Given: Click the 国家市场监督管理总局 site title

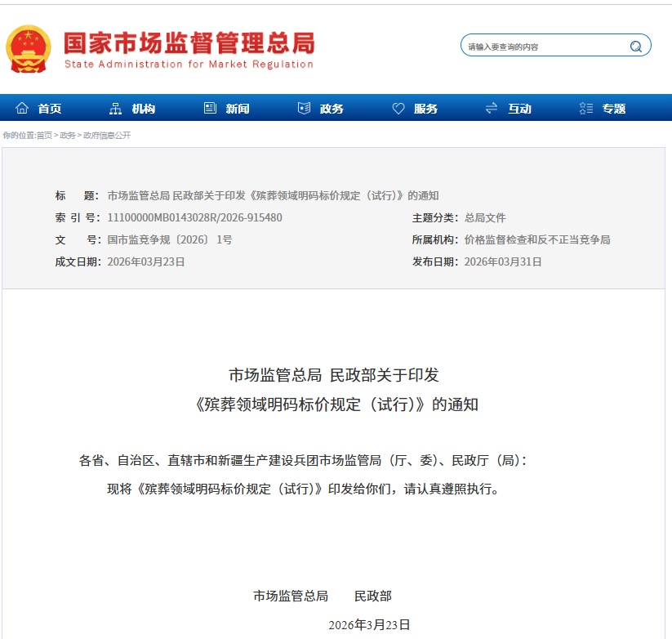Looking at the screenshot, I should (x=189, y=43).
